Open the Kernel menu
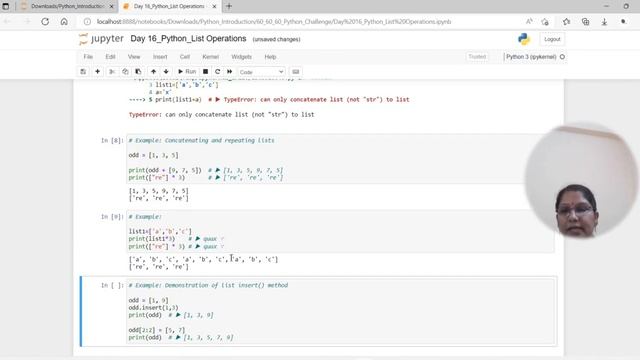Image resolution: width=640 pixels, height=360 pixels. tap(211, 57)
